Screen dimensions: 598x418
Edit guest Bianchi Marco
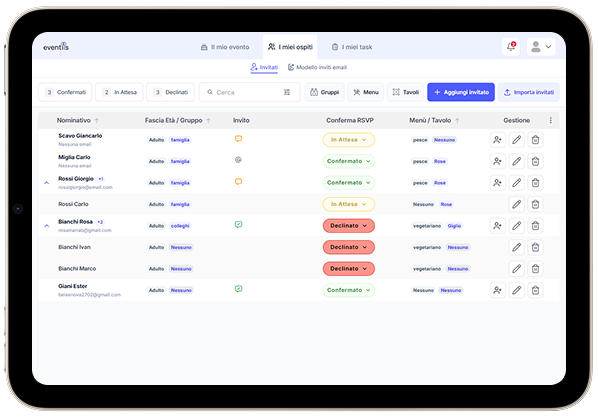516,269
